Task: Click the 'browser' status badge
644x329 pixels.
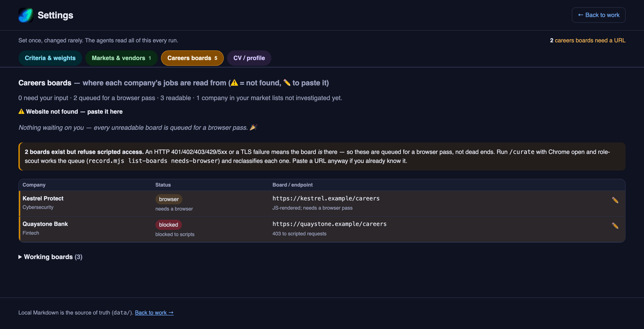Action: click(169, 199)
